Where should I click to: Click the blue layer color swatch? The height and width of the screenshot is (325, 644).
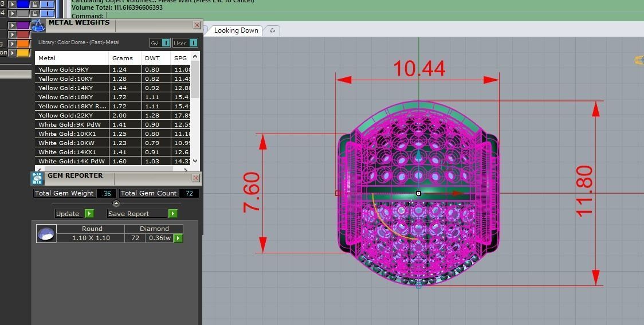[23, 4]
